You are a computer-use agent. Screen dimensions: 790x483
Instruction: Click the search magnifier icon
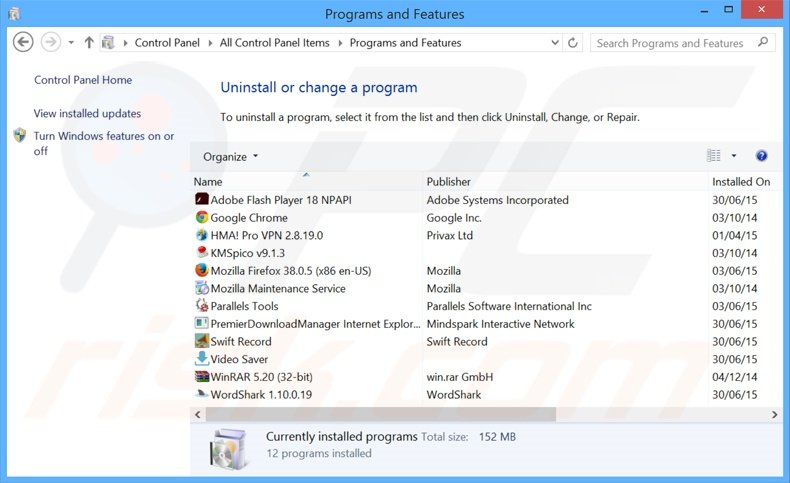click(763, 42)
